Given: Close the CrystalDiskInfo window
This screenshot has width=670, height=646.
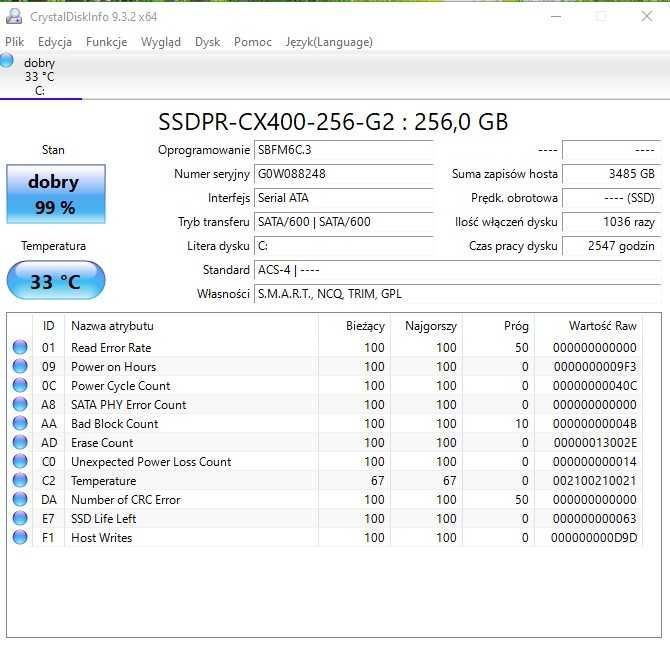Looking at the screenshot, I should (x=646, y=16).
